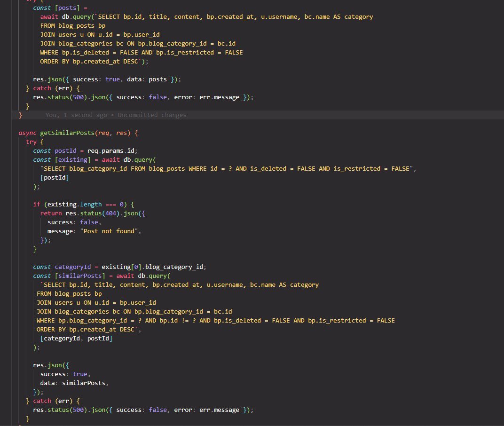Image resolution: width=504 pixels, height=426 pixels.
Task: Click '[categoryId, postId]' parameter array
Action: [x=76, y=338]
